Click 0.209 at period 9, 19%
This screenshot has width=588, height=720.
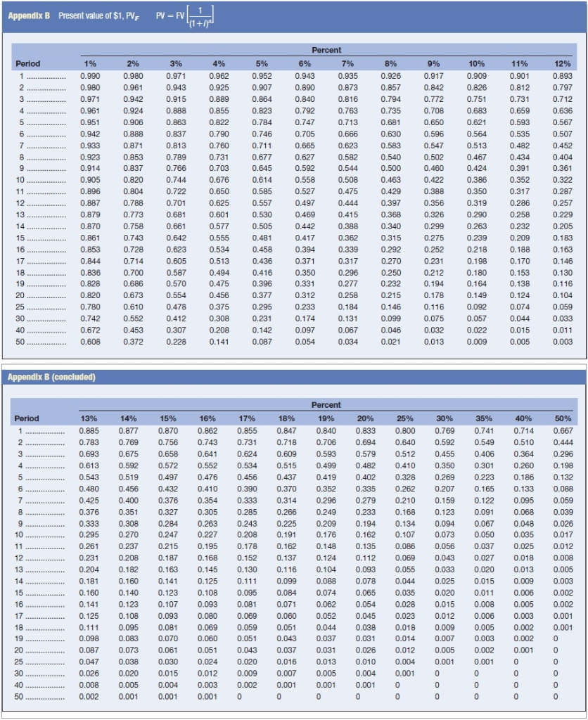[326, 524]
